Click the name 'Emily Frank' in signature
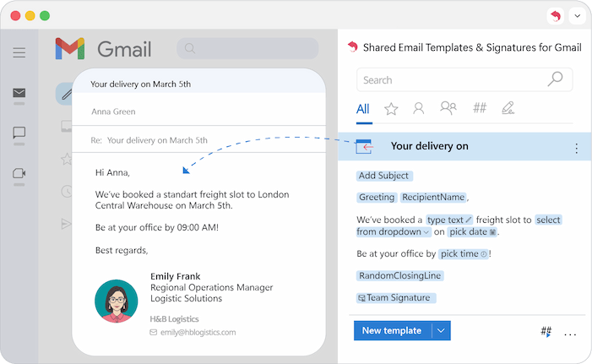The image size is (592, 364). (x=175, y=276)
